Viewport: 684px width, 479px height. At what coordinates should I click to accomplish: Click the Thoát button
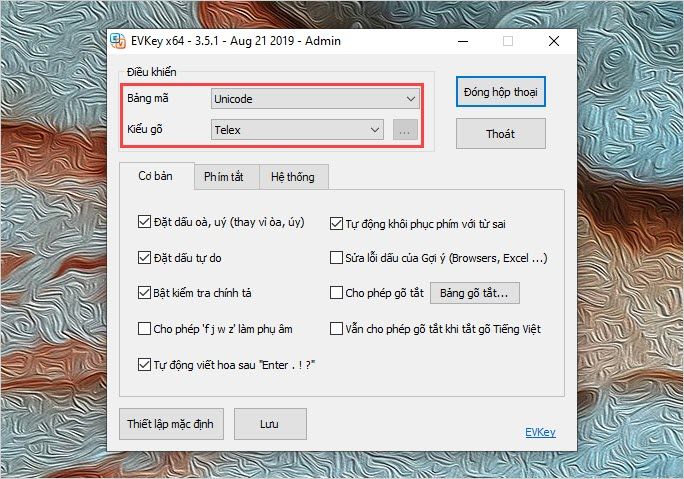point(500,134)
